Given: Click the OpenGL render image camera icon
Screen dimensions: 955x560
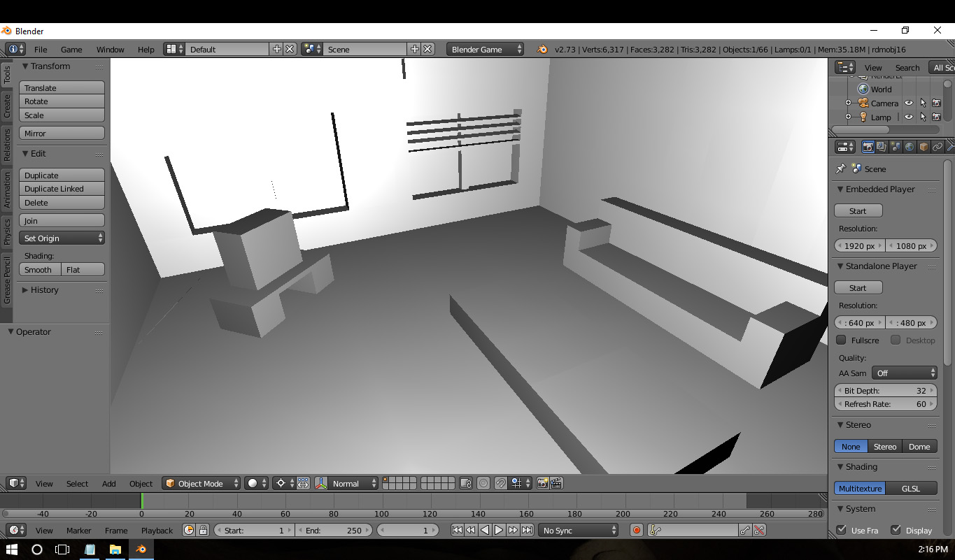Looking at the screenshot, I should 542,483.
